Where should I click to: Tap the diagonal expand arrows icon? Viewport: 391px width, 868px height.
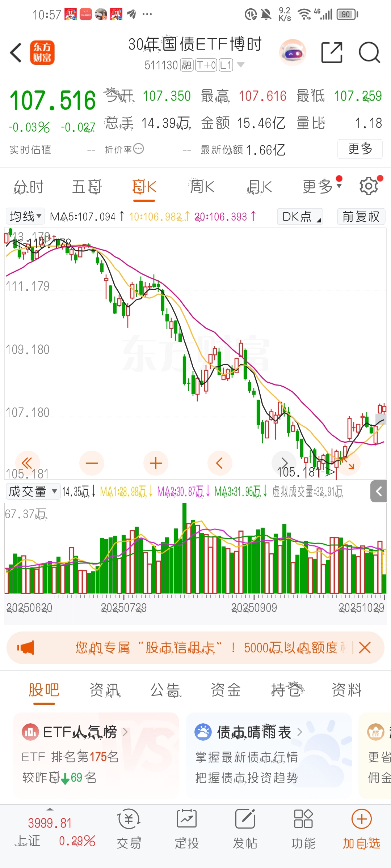tap(348, 463)
